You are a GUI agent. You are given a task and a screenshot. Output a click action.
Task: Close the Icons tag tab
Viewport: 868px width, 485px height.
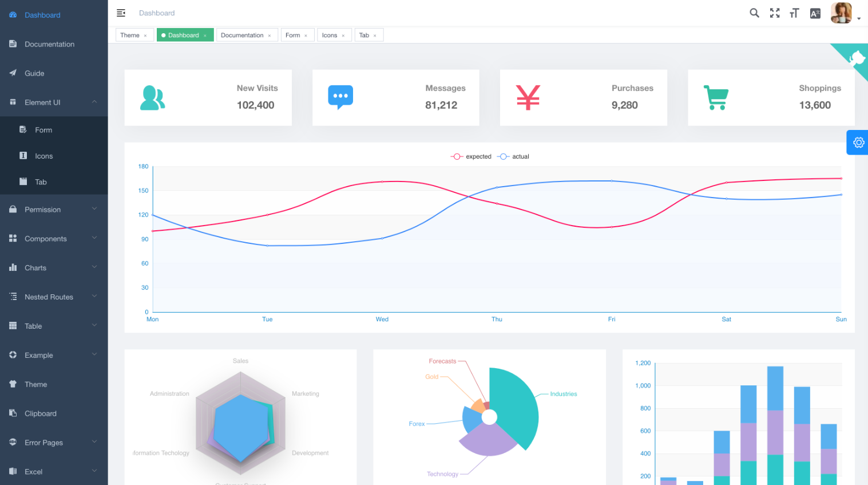[343, 36]
